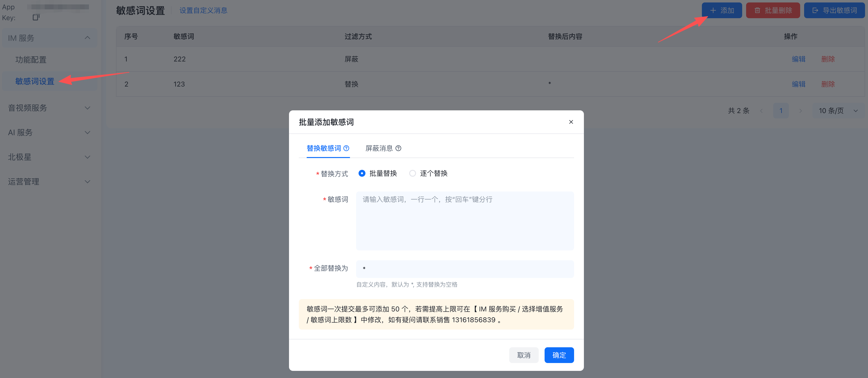The image size is (868, 378).
Task: Click the 批量删除 button
Action: (x=773, y=10)
